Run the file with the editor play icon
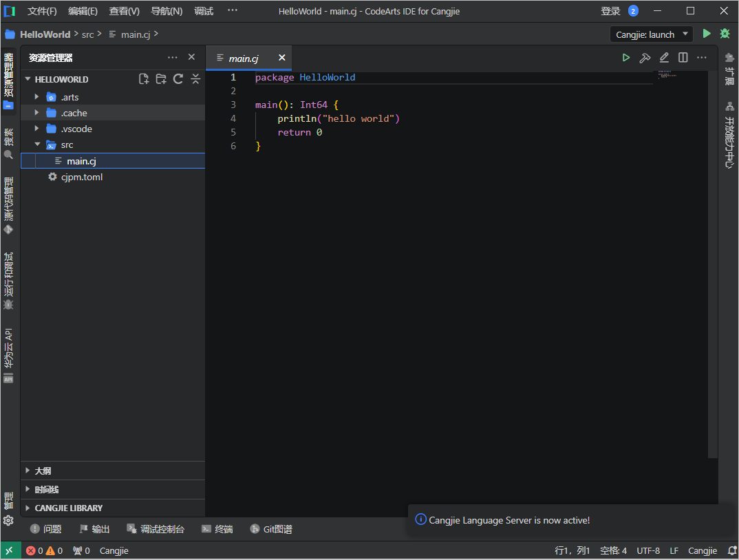Image resolution: width=739 pixels, height=560 pixels. point(626,58)
